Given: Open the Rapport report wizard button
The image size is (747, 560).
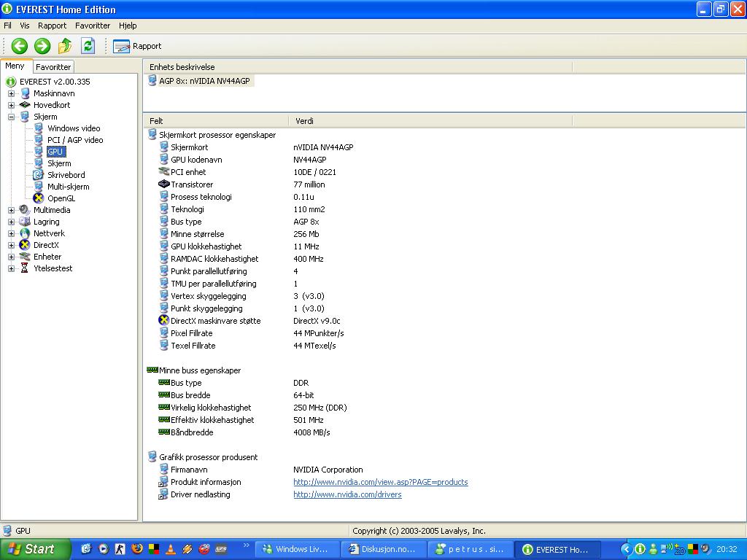Looking at the screenshot, I should [137, 46].
